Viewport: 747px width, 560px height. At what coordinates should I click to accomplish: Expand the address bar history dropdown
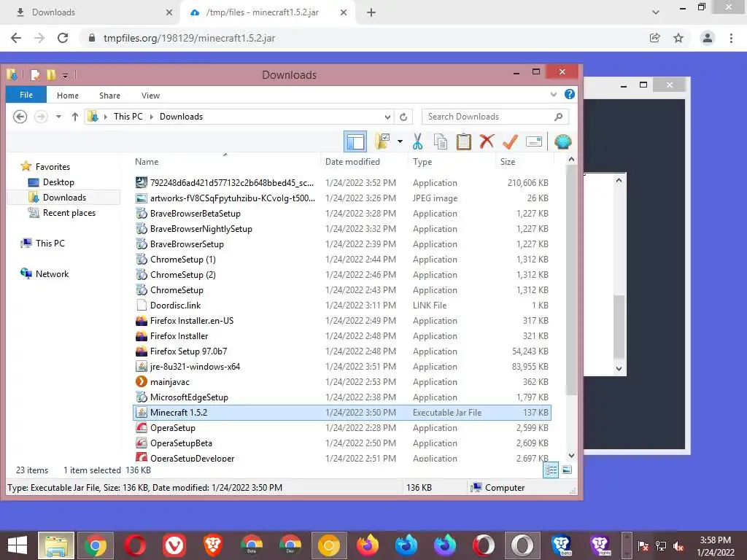click(x=388, y=117)
